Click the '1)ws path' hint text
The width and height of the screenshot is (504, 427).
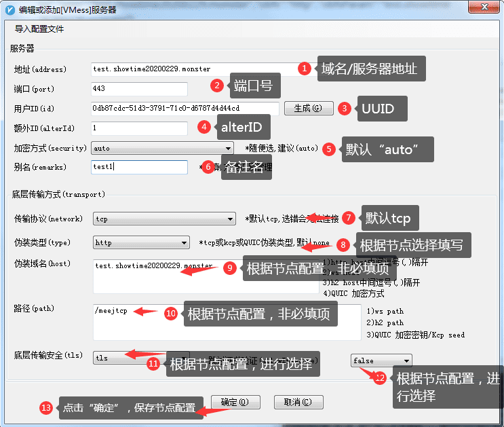tap(385, 312)
